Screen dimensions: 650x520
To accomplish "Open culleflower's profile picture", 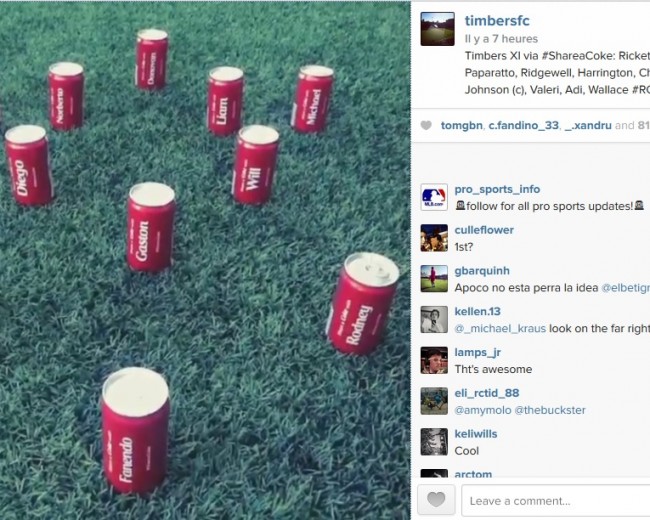I will point(434,238).
